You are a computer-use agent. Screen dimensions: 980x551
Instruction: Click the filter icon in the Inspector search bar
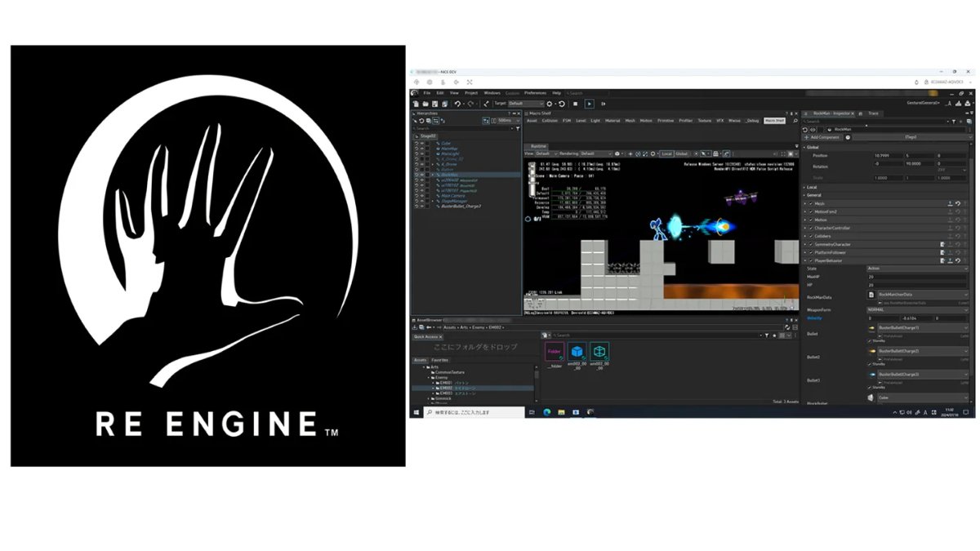click(954, 122)
